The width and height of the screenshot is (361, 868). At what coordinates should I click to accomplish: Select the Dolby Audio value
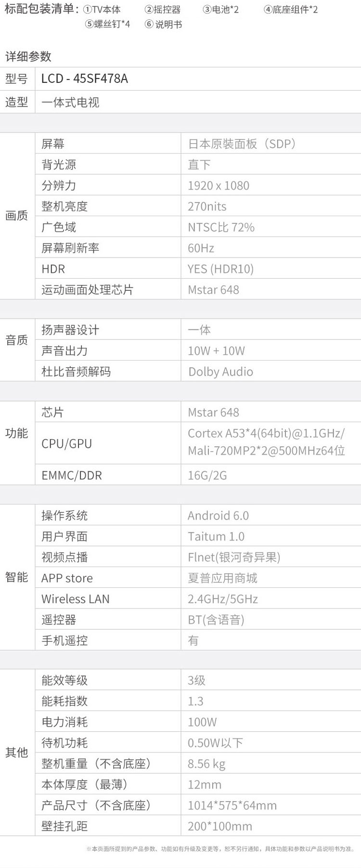[220, 372]
